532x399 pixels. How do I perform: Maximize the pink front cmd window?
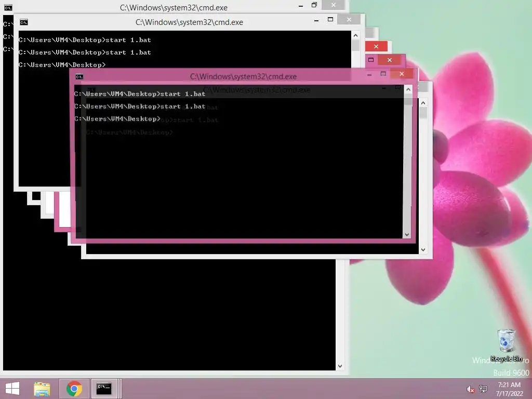pyautogui.click(x=383, y=74)
